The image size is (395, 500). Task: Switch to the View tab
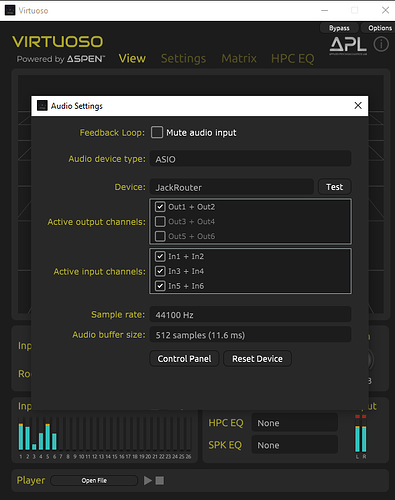[132, 59]
